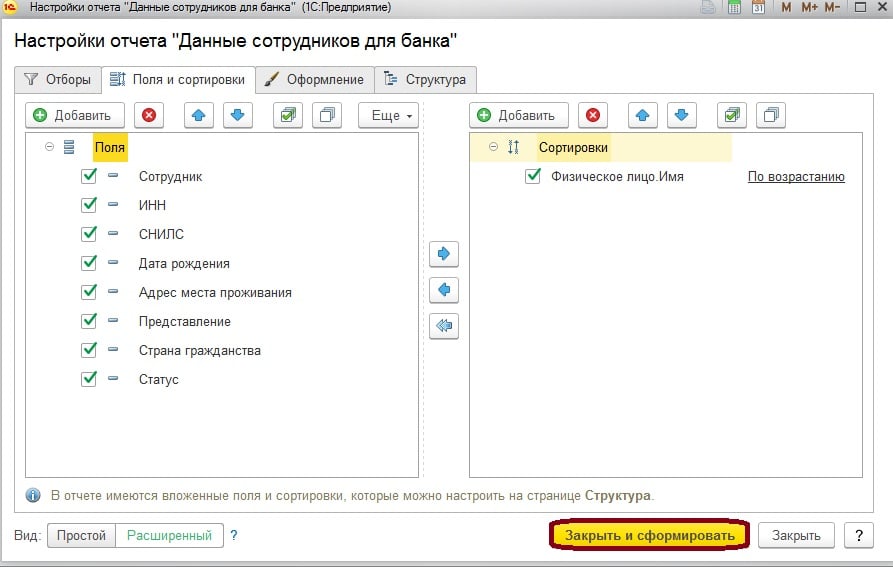The height and width of the screenshot is (567, 893).
Task: Move field up in fields panel
Action: [x=199, y=115]
